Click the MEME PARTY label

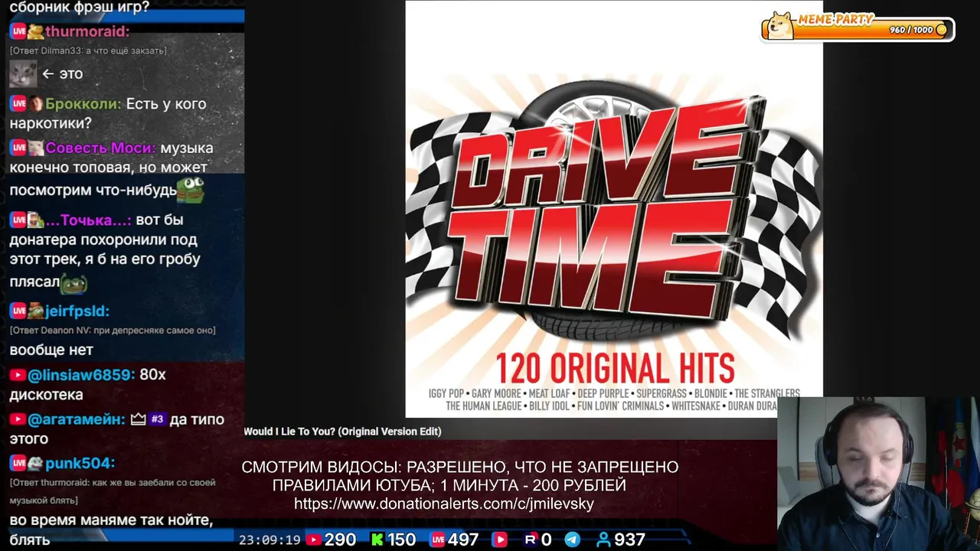[x=835, y=20]
